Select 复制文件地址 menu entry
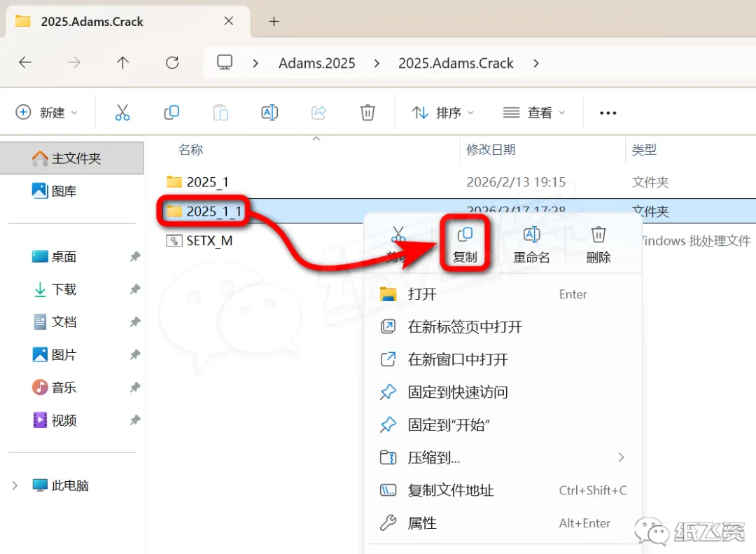Screen dimensions: 756x554 click(503, 490)
